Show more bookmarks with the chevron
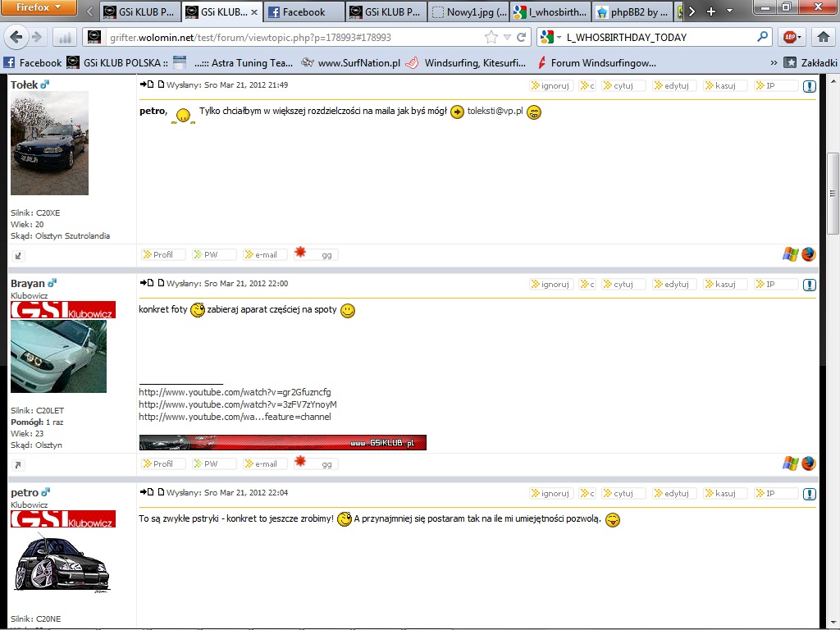Screen dimensions: 840x630 coord(774,62)
